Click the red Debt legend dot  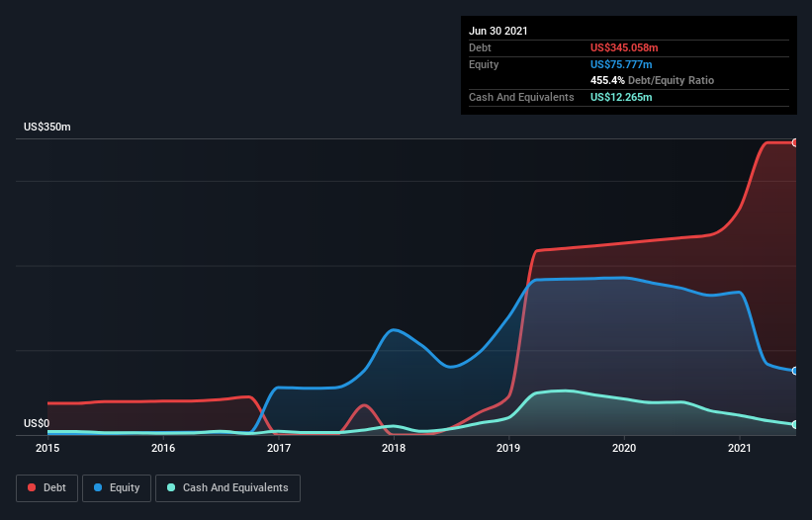[x=32, y=487]
